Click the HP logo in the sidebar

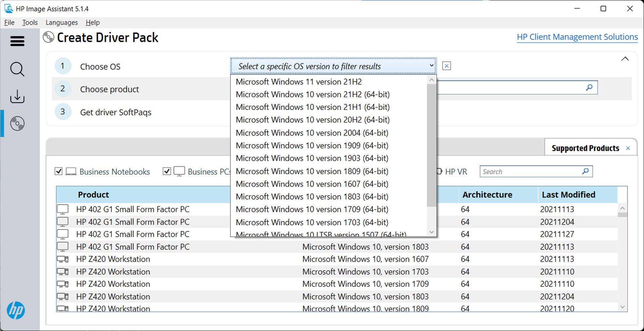coord(16,310)
